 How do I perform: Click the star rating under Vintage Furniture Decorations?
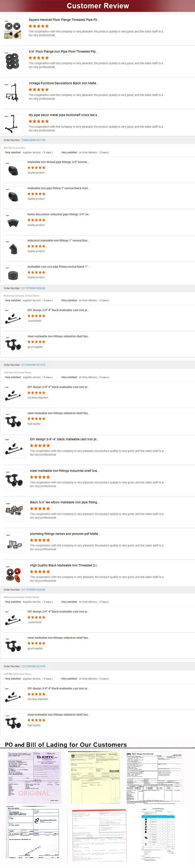pos(38,90)
